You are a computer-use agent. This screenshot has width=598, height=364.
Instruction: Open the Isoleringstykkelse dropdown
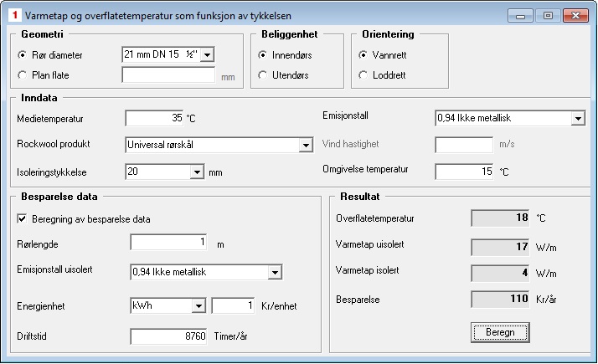tap(197, 172)
